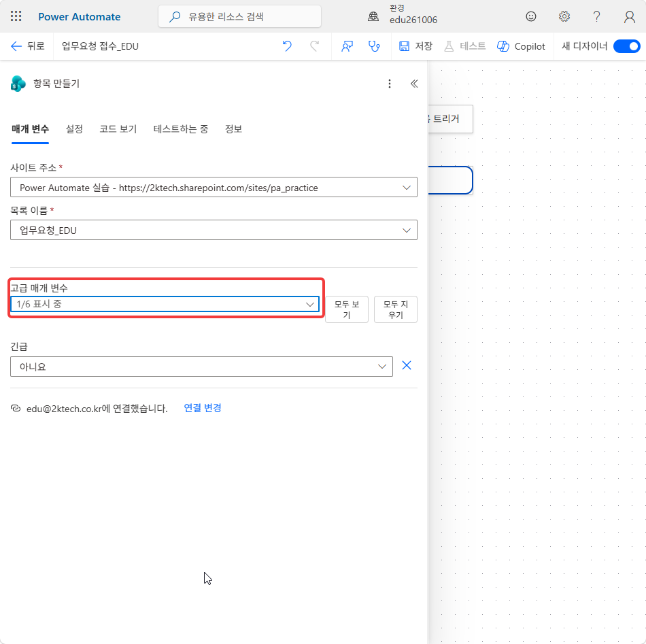The height and width of the screenshot is (644, 646).
Task: Toggle the 새 디자이너 switch
Action: click(x=626, y=46)
